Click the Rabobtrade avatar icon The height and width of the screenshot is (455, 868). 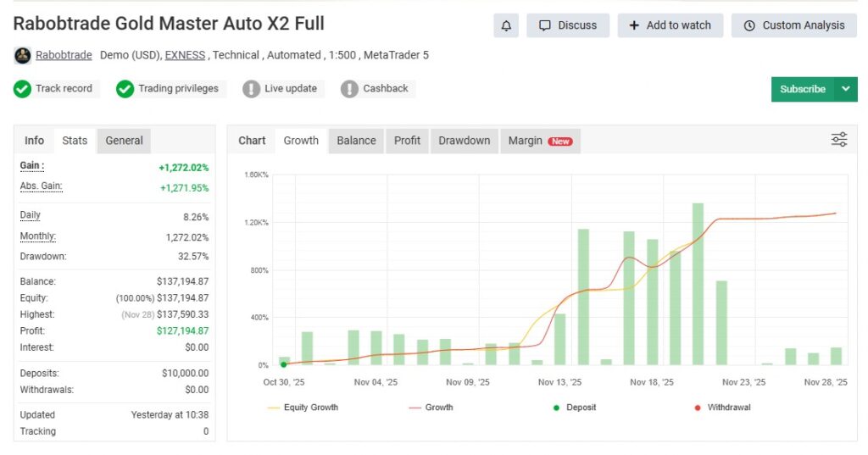[23, 56]
